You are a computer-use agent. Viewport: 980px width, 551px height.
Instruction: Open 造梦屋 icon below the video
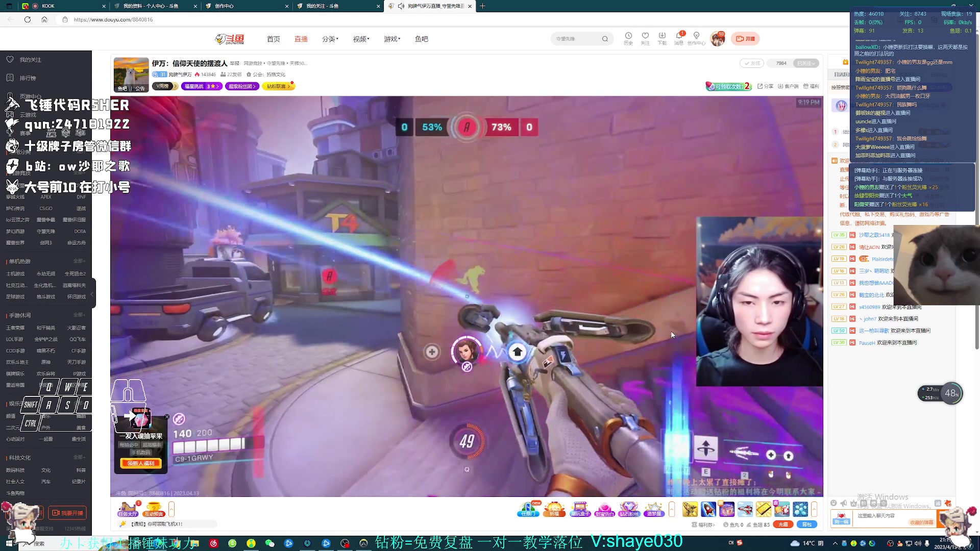653,509
